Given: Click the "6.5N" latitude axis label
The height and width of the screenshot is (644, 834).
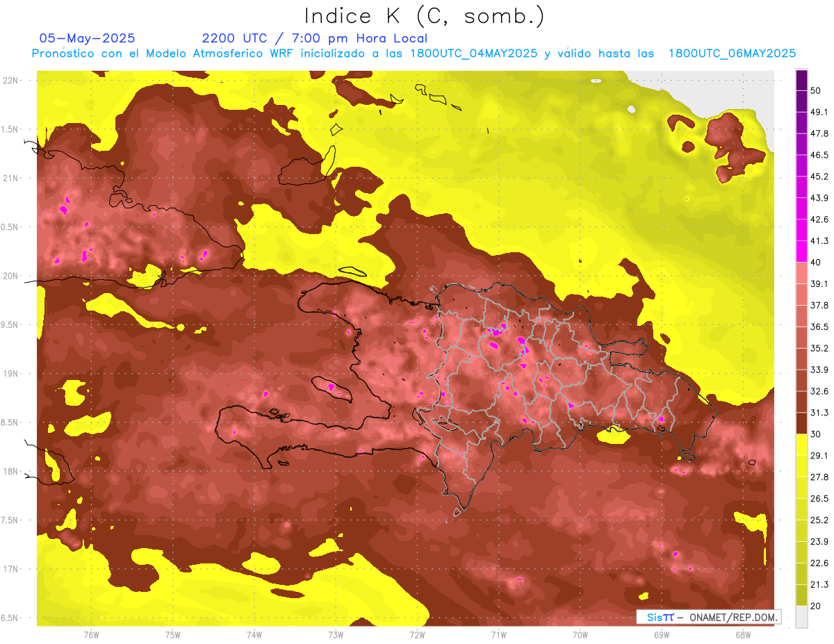Looking at the screenshot, I should (10, 618).
